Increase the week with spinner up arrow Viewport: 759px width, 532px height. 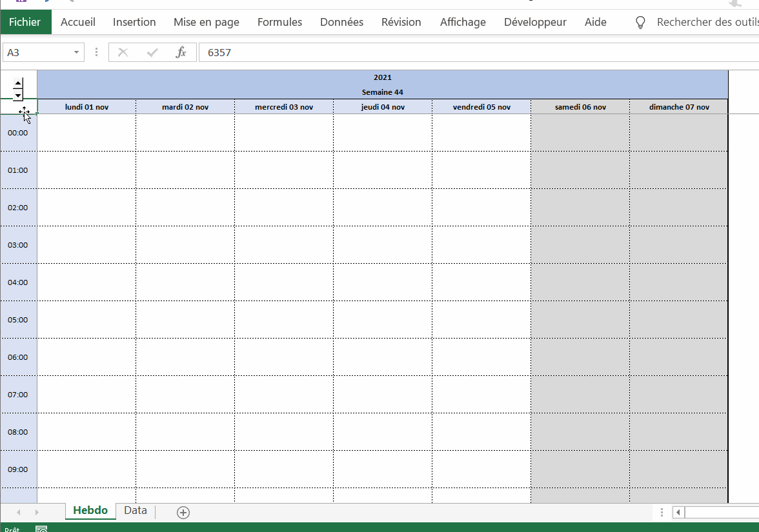point(18,83)
